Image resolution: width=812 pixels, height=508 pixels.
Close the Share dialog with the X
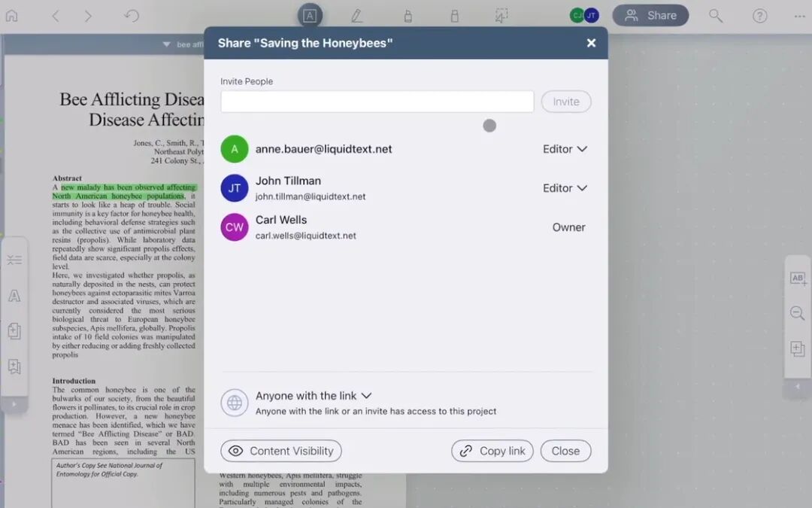pyautogui.click(x=592, y=43)
